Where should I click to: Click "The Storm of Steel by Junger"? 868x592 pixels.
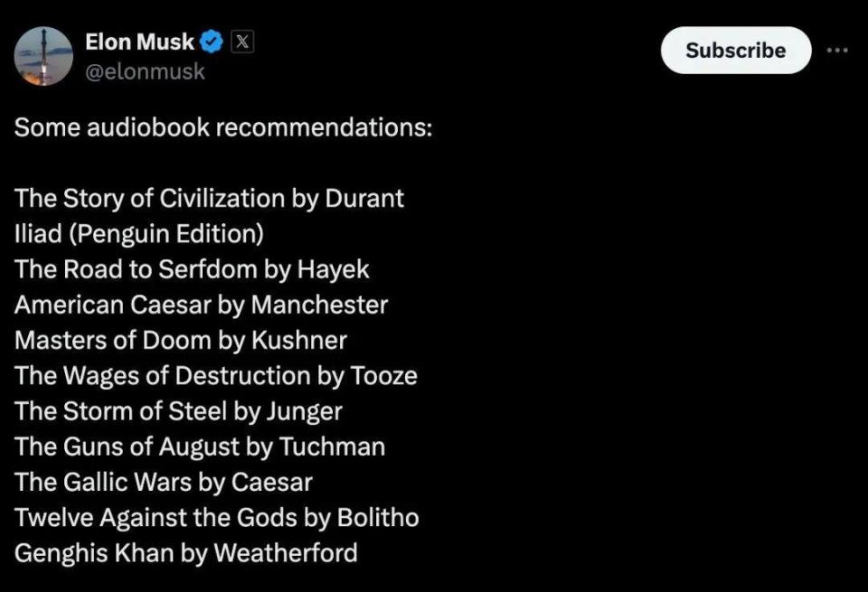pyautogui.click(x=178, y=411)
